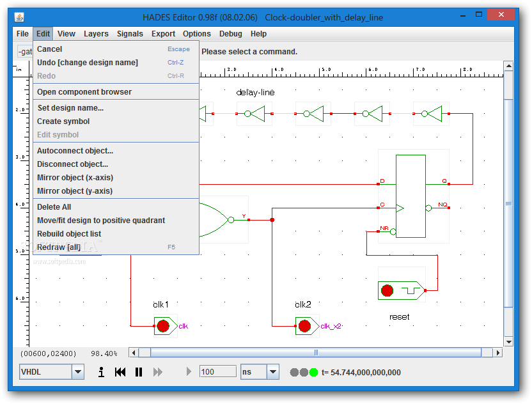This screenshot has height=404, width=532.
Task: Click the vertical scrollbar down arrow
Action: pos(508,342)
